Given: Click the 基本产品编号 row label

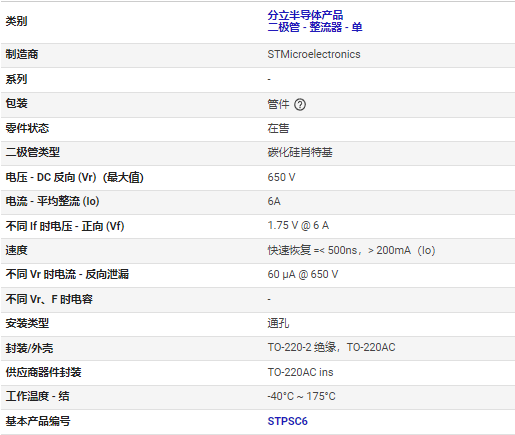Looking at the screenshot, I should tap(38, 421).
